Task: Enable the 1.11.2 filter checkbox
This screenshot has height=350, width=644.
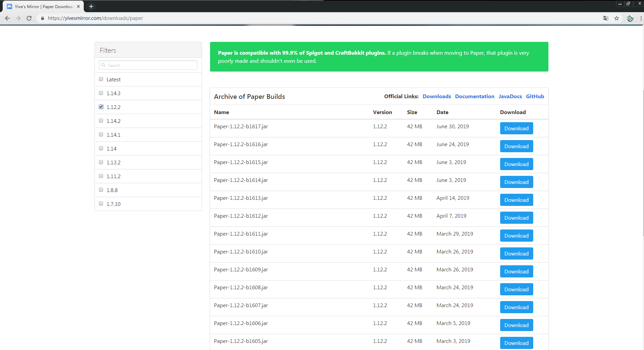Action: pos(101,176)
